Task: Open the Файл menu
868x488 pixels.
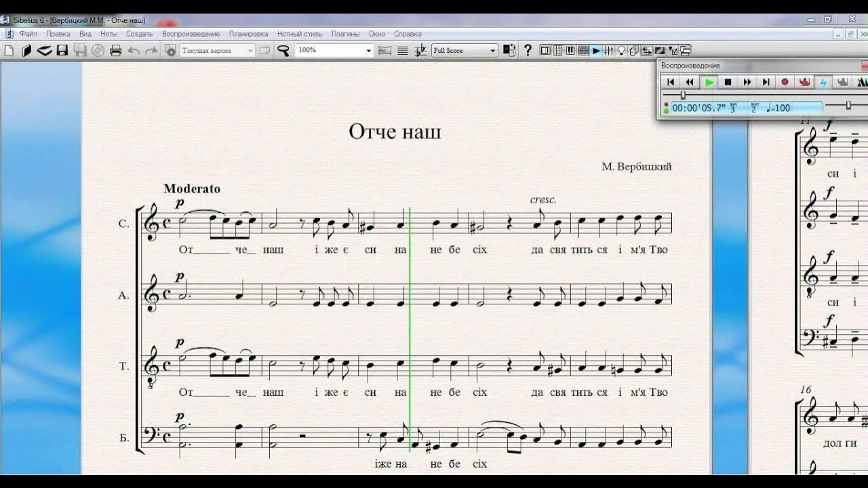Action: (28, 34)
